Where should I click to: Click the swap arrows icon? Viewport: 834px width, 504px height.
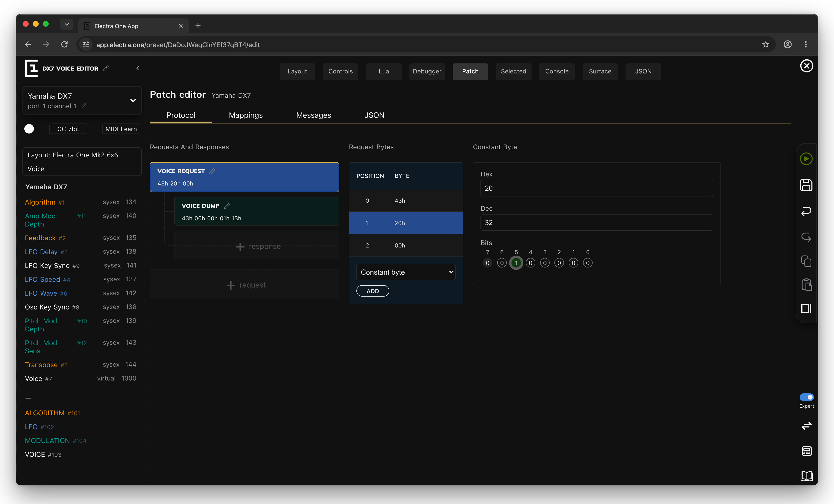[x=807, y=426]
